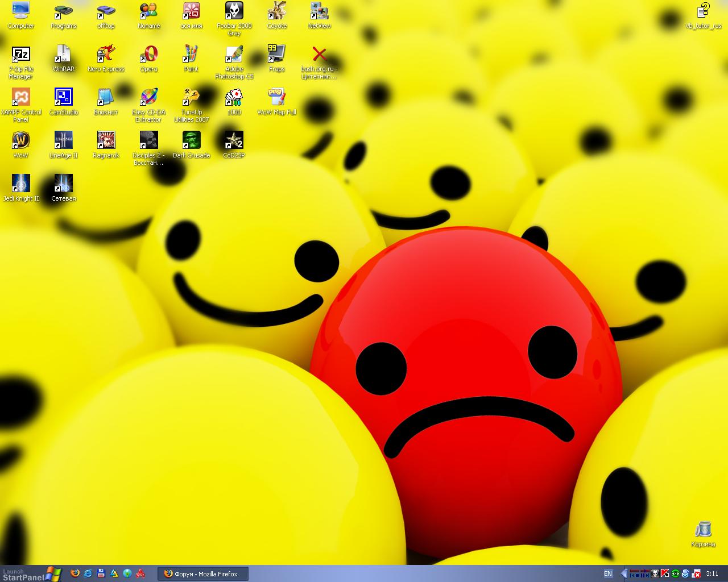Open the Блокнот notepad shortcut
This screenshot has height=582, width=728.
point(106,102)
